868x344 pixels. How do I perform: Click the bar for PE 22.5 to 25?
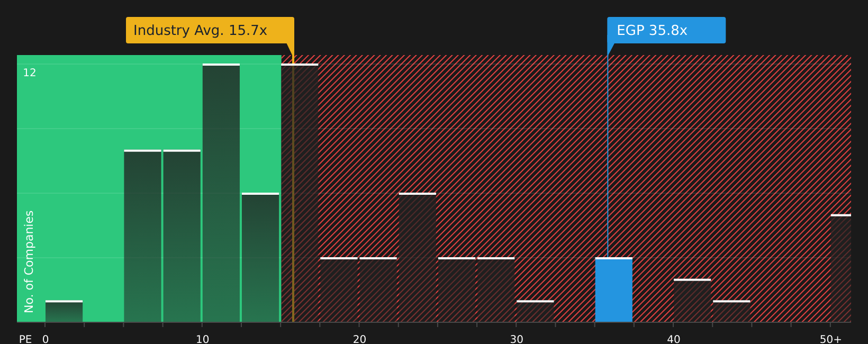point(418,258)
